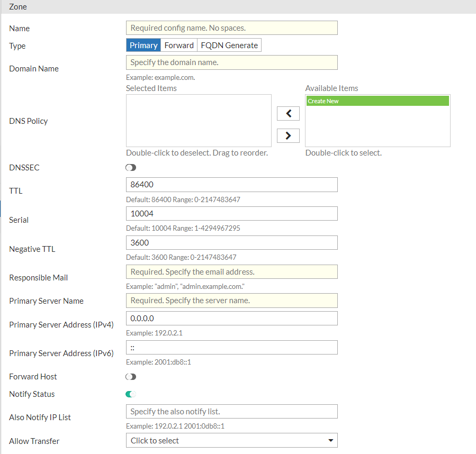Enable the DNSSEC toggle
The height and width of the screenshot is (454, 476).
tap(131, 167)
